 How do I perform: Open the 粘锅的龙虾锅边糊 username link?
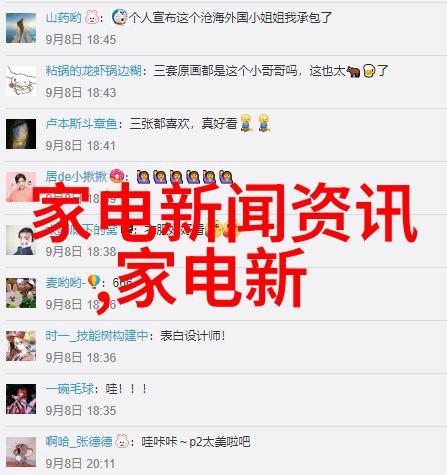tap(94, 71)
